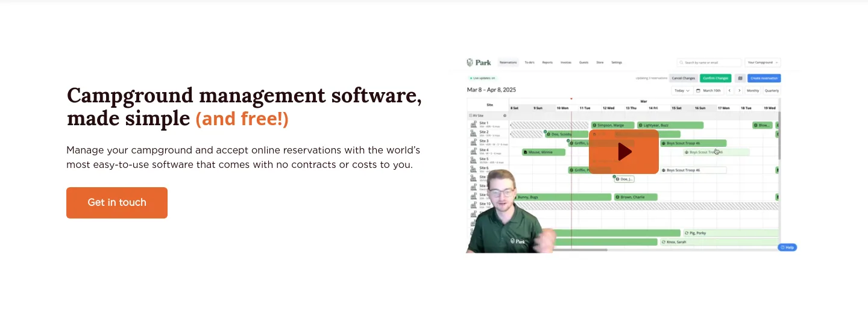Collapse the RV Site group
Screen dimensions: 868x313
tap(470, 115)
